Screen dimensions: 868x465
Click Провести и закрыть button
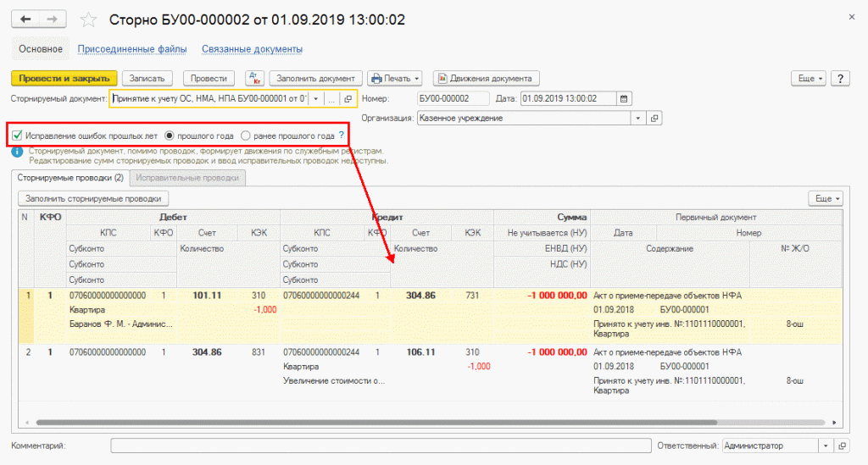[64, 79]
